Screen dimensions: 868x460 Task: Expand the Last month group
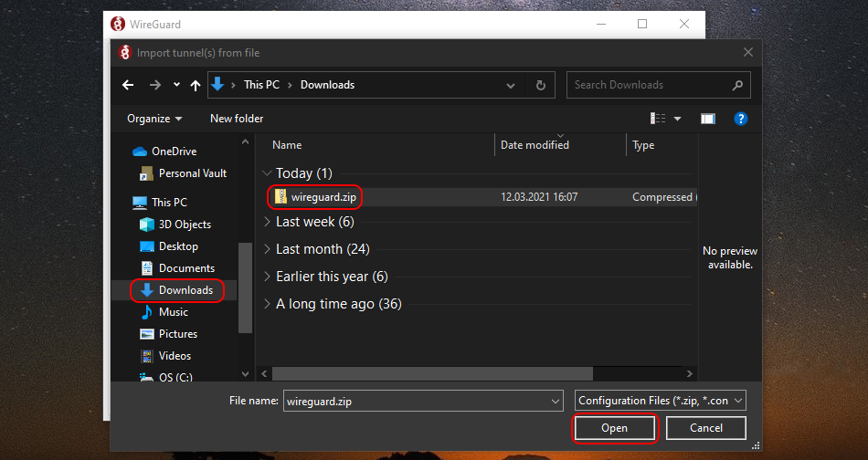[267, 249]
